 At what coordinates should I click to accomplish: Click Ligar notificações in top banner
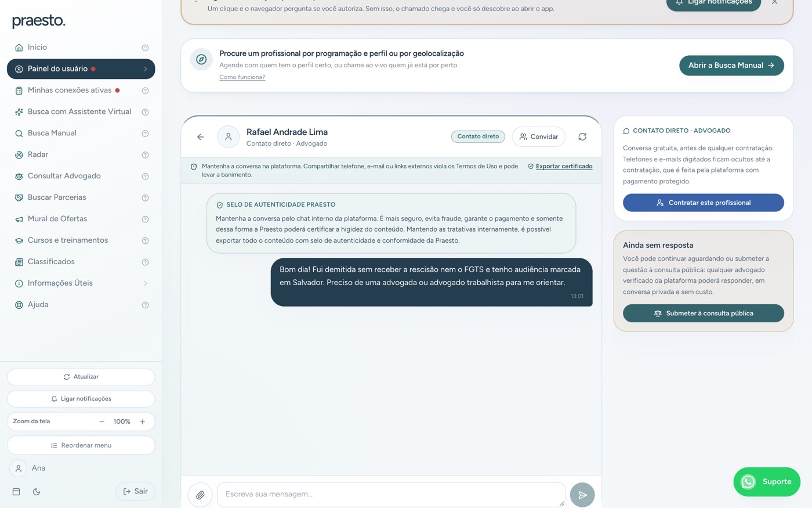point(713,3)
